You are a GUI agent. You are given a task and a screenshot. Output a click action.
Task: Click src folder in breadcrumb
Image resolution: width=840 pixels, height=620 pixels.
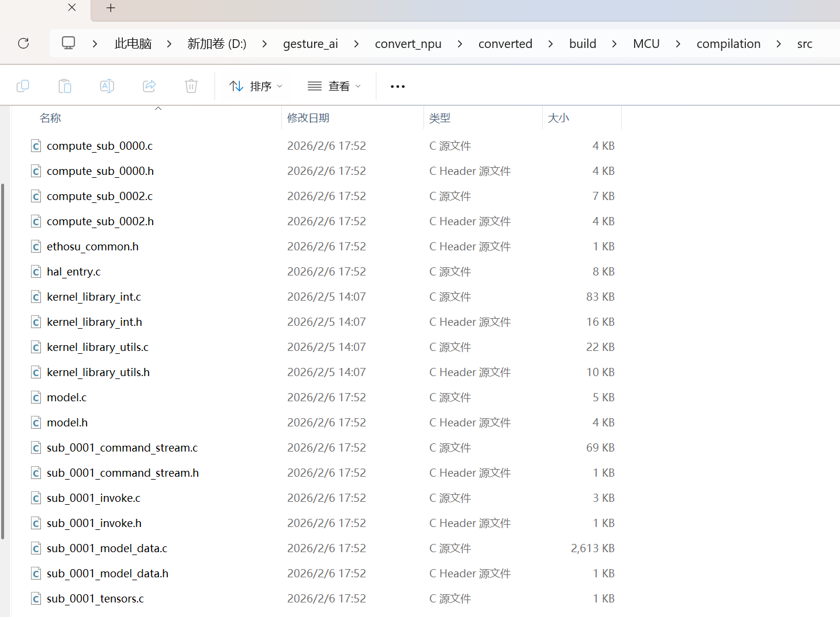[x=805, y=44]
